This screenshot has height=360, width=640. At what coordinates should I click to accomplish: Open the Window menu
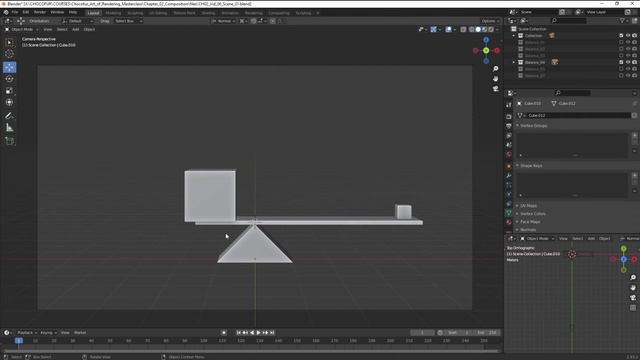(x=57, y=12)
